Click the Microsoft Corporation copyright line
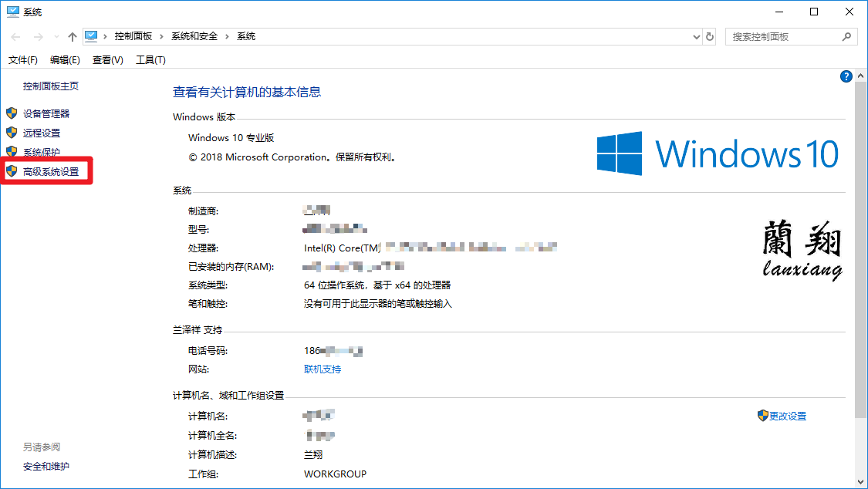Image resolution: width=868 pixels, height=489 pixels. click(x=293, y=157)
